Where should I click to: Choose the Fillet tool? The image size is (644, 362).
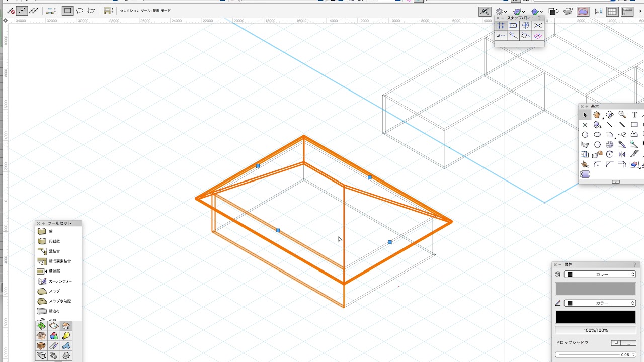click(597, 164)
